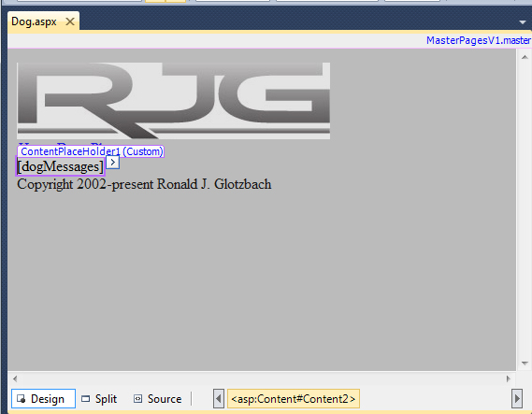This screenshot has width=532, height=414.
Task: Switch to Design view
Action: (x=43, y=399)
